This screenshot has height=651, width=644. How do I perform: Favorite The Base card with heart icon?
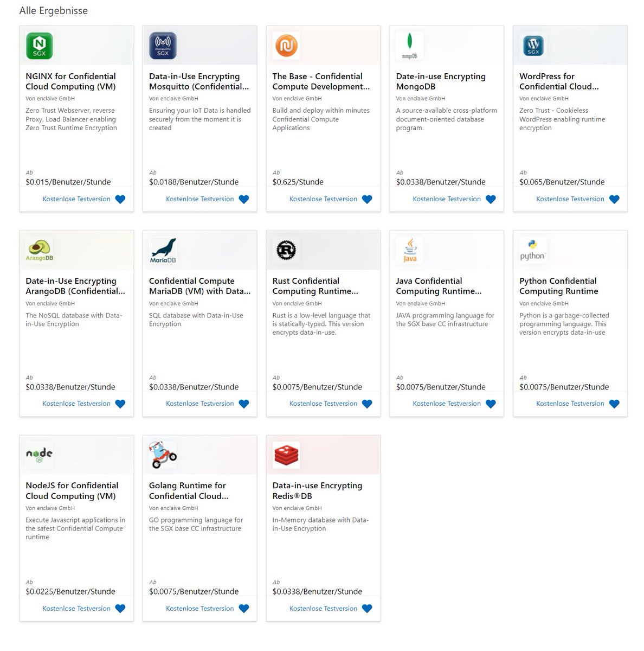tap(367, 199)
